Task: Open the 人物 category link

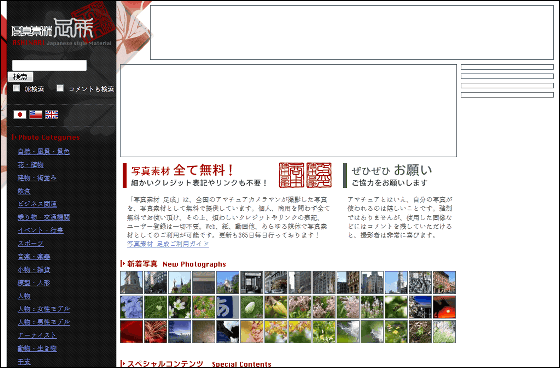Action: pyautogui.click(x=24, y=296)
